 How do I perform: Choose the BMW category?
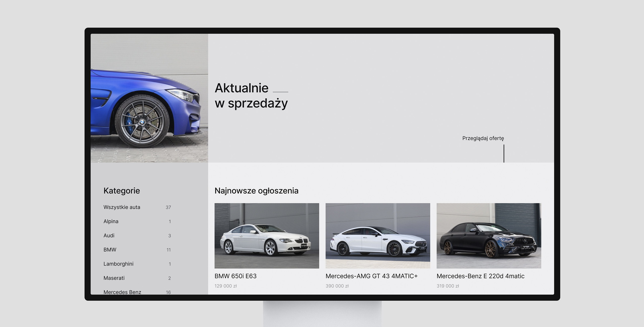click(110, 250)
